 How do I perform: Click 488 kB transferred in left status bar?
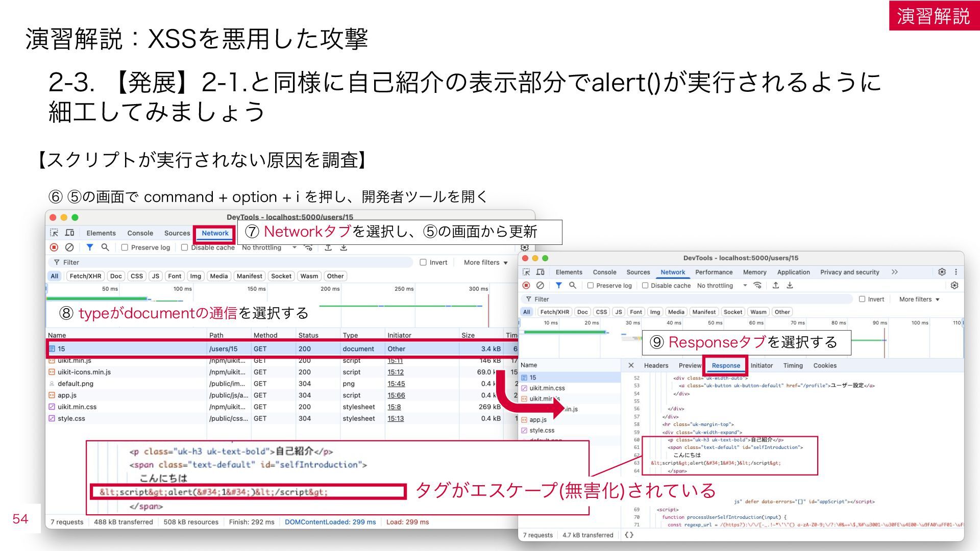(x=124, y=522)
